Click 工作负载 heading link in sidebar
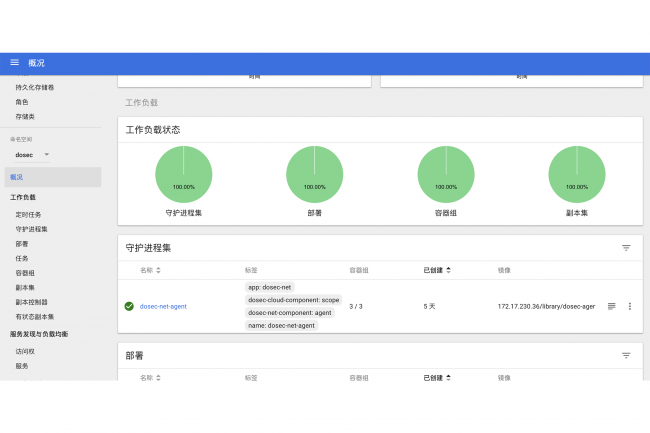This screenshot has height=433, width=650. point(23,197)
